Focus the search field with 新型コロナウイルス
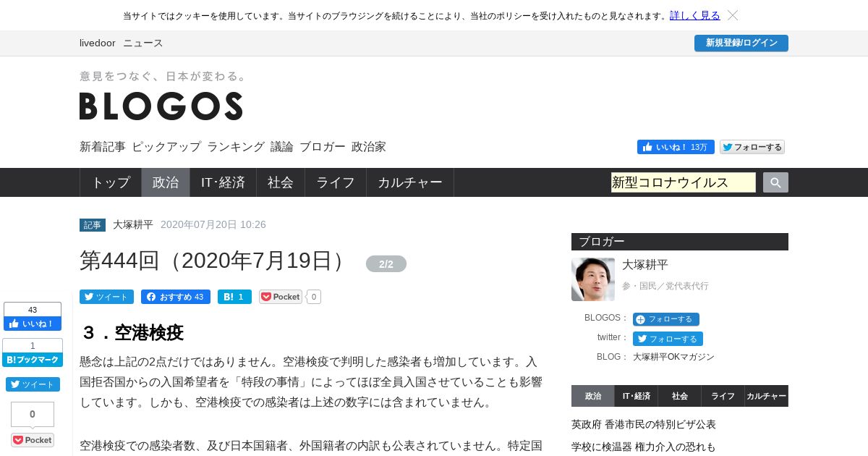The height and width of the screenshot is (456, 868). [684, 182]
